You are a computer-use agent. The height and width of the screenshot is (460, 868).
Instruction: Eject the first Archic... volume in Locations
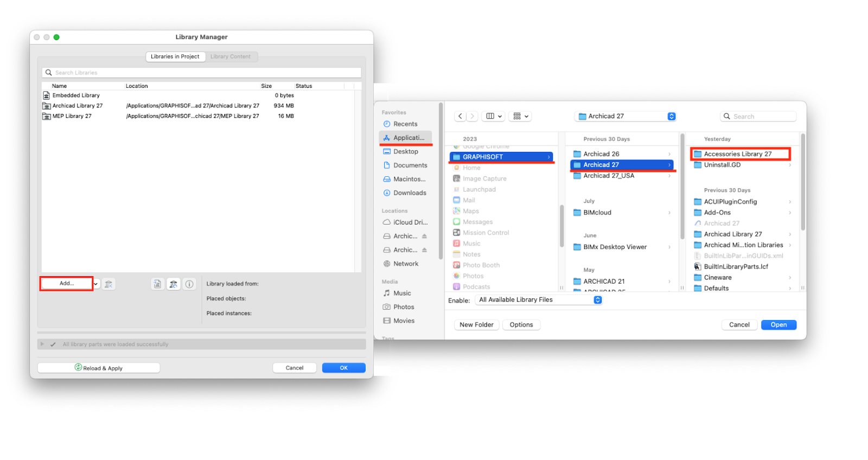pyautogui.click(x=424, y=236)
